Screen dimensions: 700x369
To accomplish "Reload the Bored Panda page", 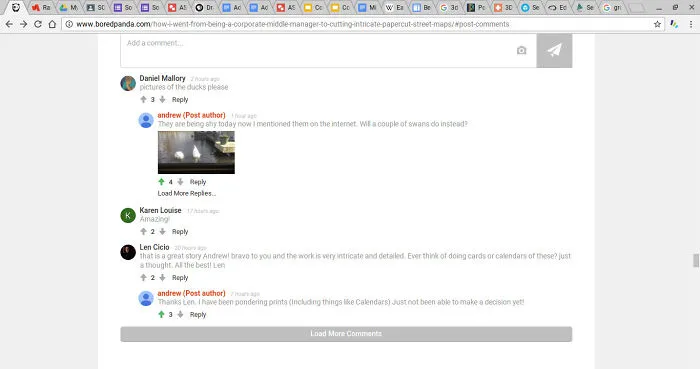I will 38,24.
